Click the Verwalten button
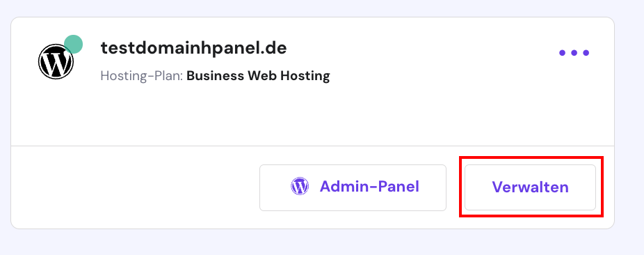The width and height of the screenshot is (644, 255). (x=530, y=187)
